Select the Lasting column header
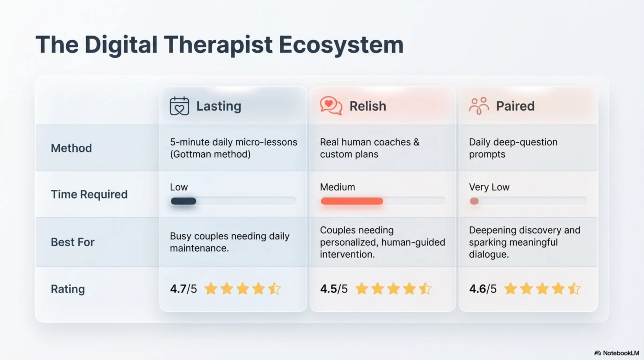Screen dimensions: 644x360 [219, 106]
